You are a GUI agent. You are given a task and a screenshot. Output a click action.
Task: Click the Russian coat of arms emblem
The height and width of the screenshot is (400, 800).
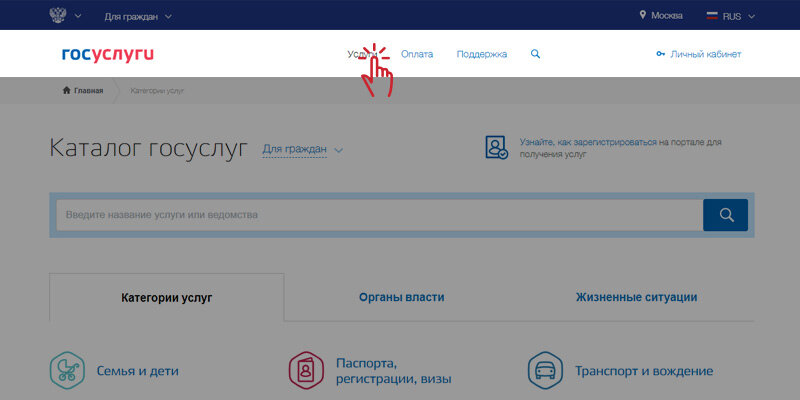click(58, 15)
